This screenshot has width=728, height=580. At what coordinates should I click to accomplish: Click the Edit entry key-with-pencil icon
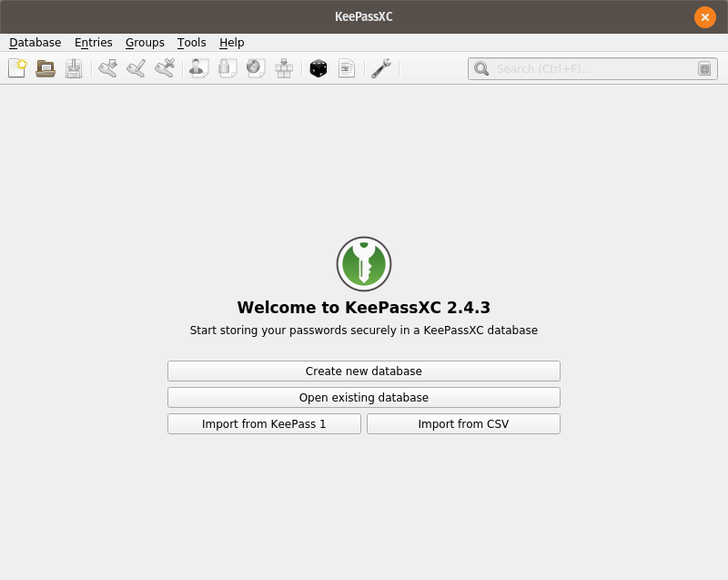[136, 68]
